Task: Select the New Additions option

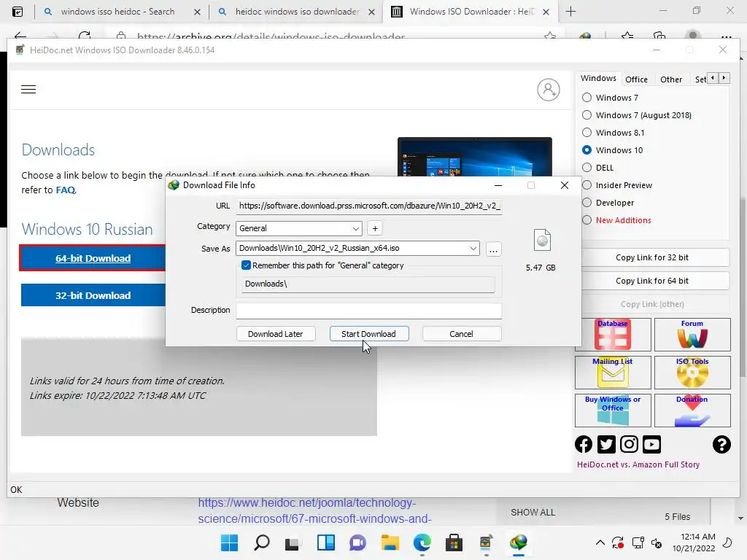Action: (x=587, y=220)
